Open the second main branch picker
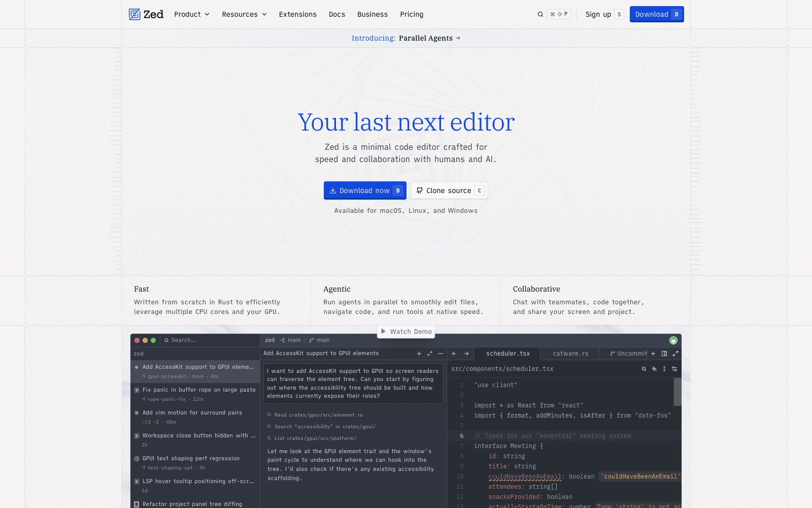Viewport: 812px width, 508px height. click(x=319, y=340)
